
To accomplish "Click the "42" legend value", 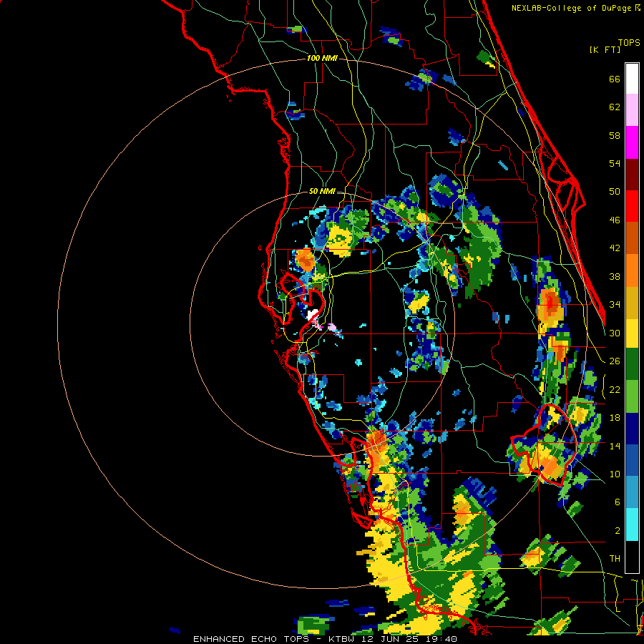I will pyautogui.click(x=615, y=248).
